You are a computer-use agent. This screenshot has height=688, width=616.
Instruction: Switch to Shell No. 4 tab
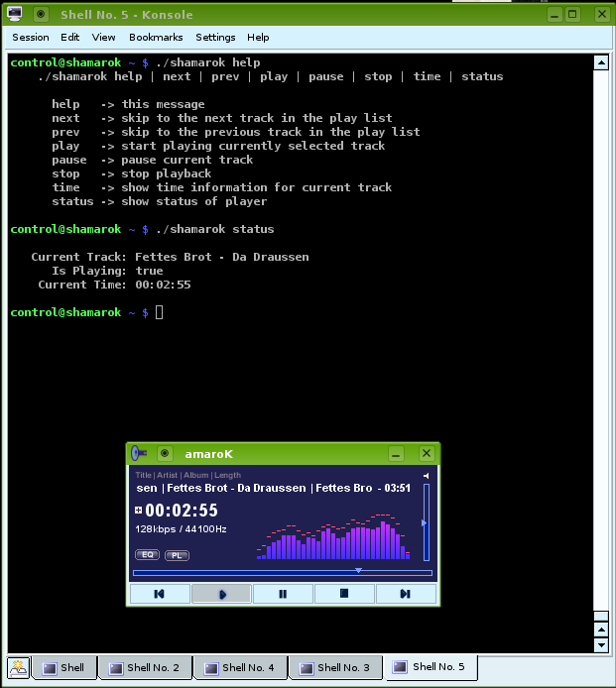[240, 668]
